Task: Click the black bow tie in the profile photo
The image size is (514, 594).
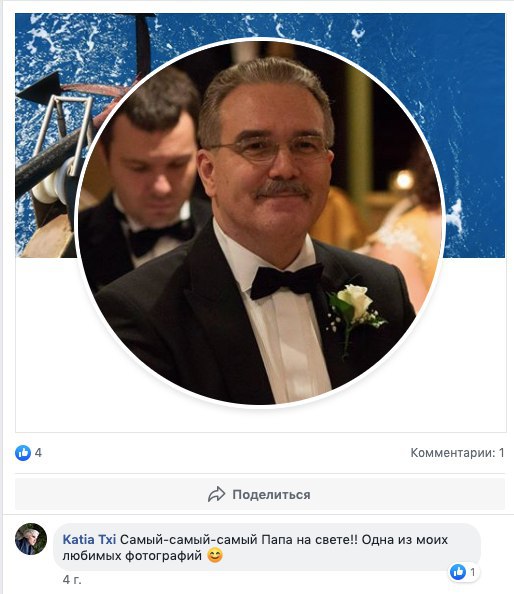Action: pyautogui.click(x=286, y=281)
